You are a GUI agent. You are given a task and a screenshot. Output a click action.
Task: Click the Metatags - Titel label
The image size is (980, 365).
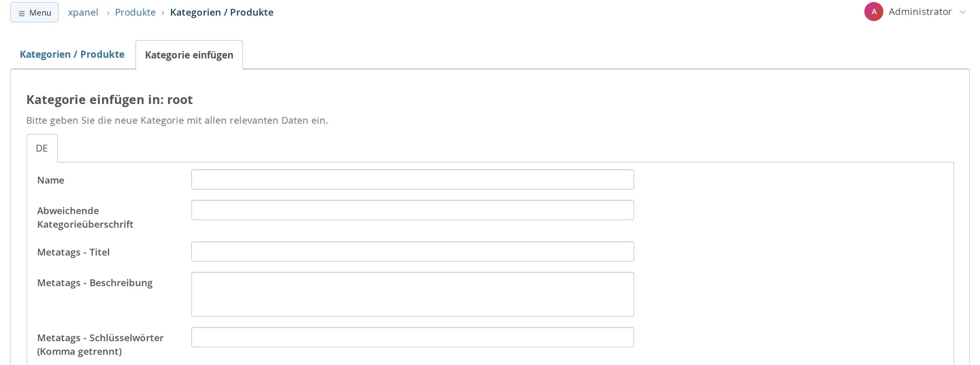point(73,252)
